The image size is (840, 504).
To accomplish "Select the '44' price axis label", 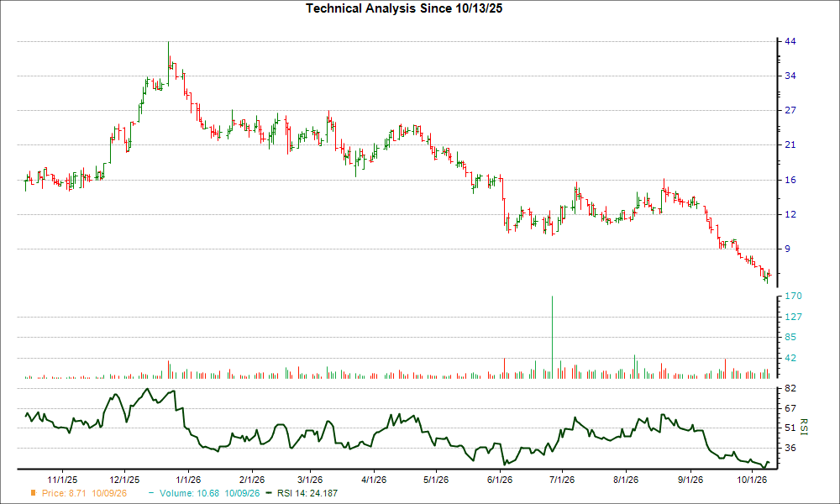I will tap(790, 42).
